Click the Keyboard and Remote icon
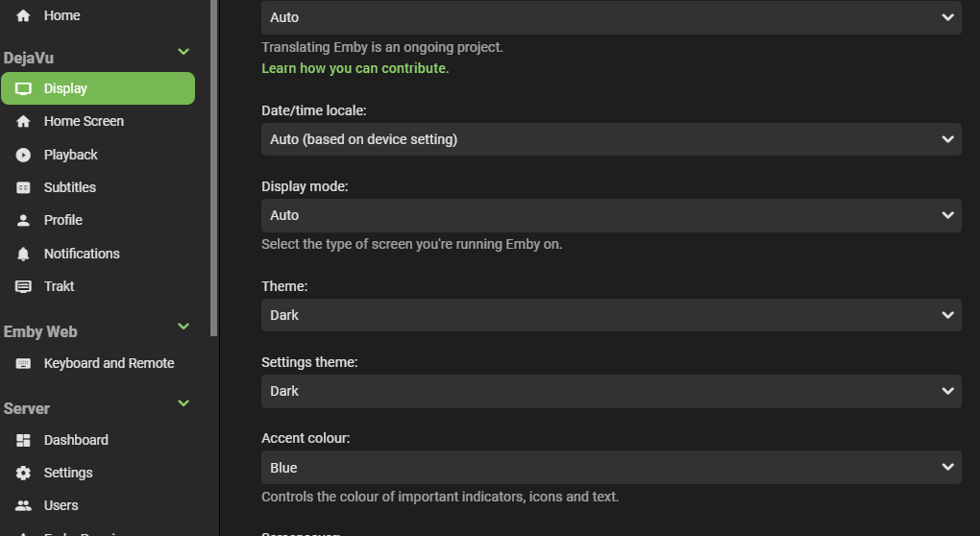 pyautogui.click(x=24, y=363)
